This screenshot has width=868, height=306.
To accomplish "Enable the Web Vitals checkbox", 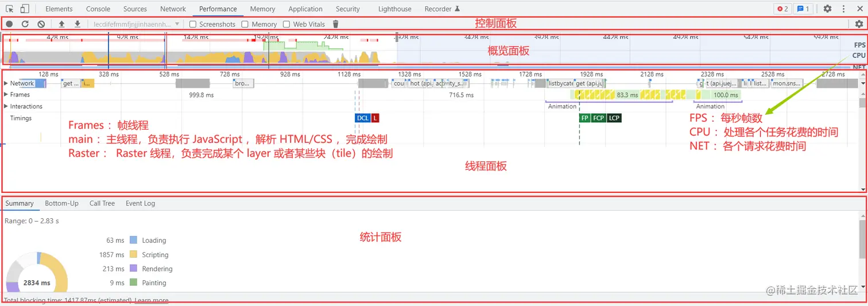I will pos(287,24).
